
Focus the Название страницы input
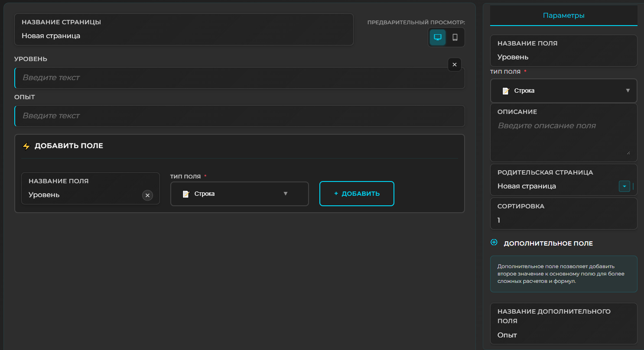point(184,36)
